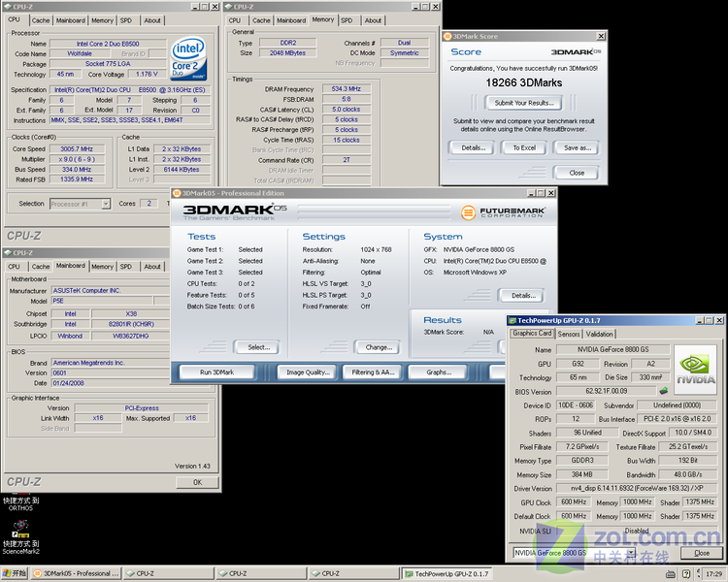Screen dimensions: 728x582
Task: Click the DRAM Frequency value 534.3 MHz
Action: (347, 88)
